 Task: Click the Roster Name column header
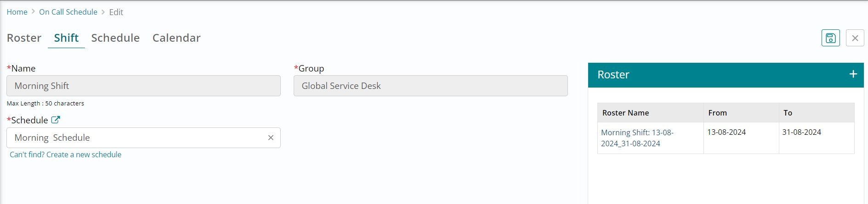click(625, 113)
